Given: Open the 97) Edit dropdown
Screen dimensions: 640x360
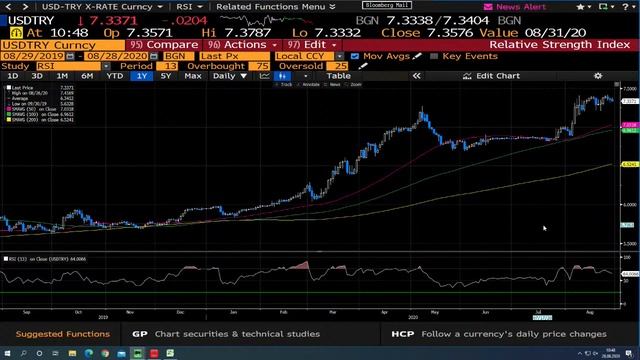Looking at the screenshot, I should point(312,44).
